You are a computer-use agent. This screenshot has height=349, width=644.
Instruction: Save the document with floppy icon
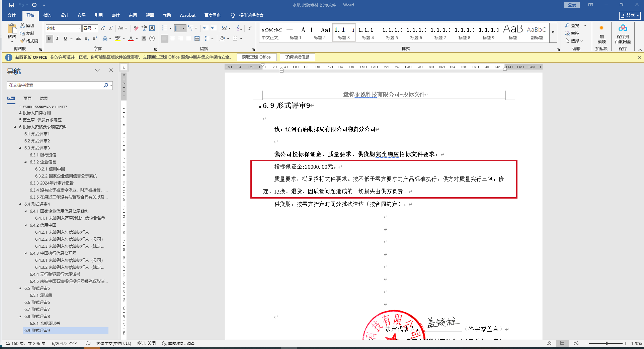coord(12,5)
